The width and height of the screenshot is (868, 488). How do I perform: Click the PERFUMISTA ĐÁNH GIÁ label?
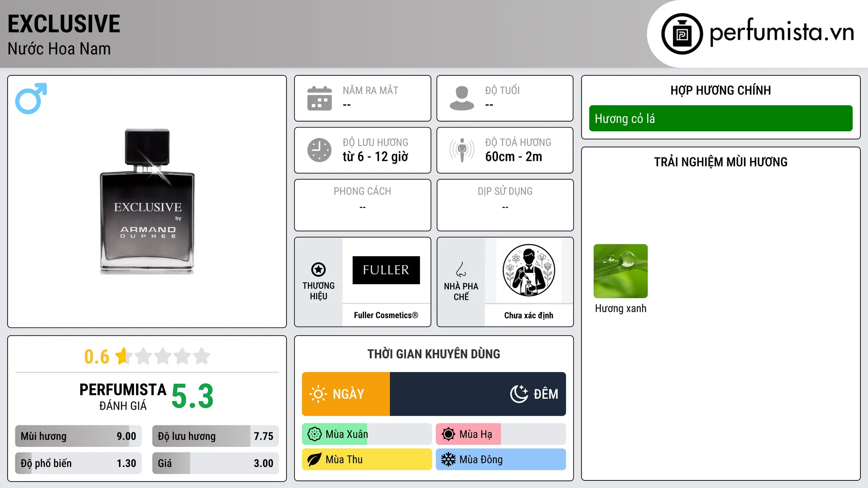point(123,396)
